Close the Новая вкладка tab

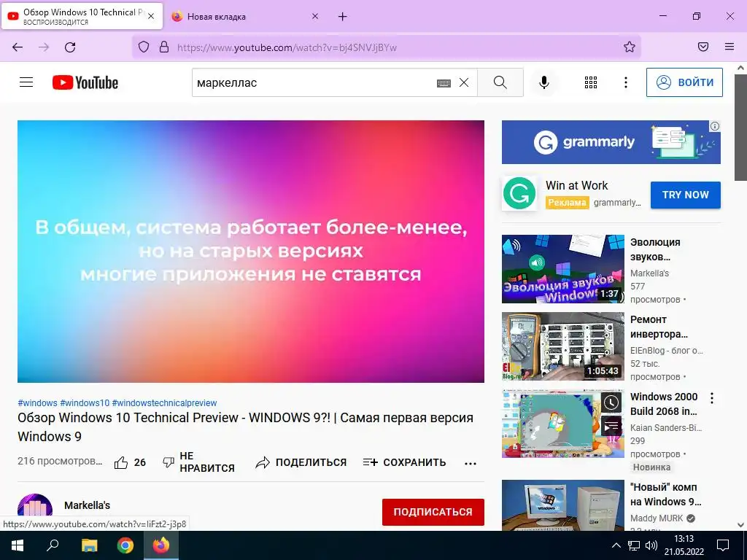click(x=315, y=17)
